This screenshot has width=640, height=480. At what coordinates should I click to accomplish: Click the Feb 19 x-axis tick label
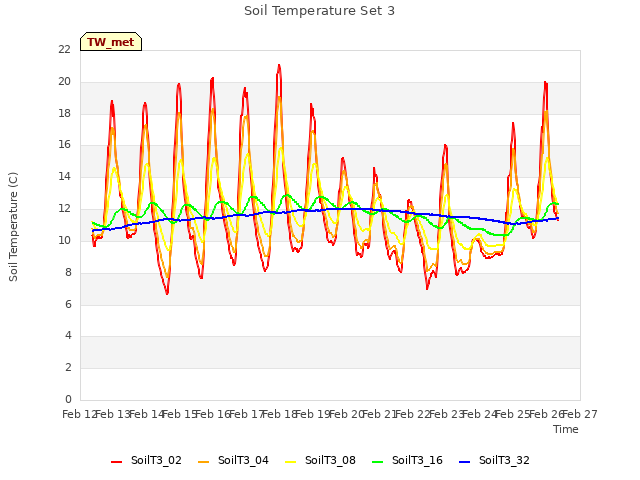pyautogui.click(x=313, y=414)
